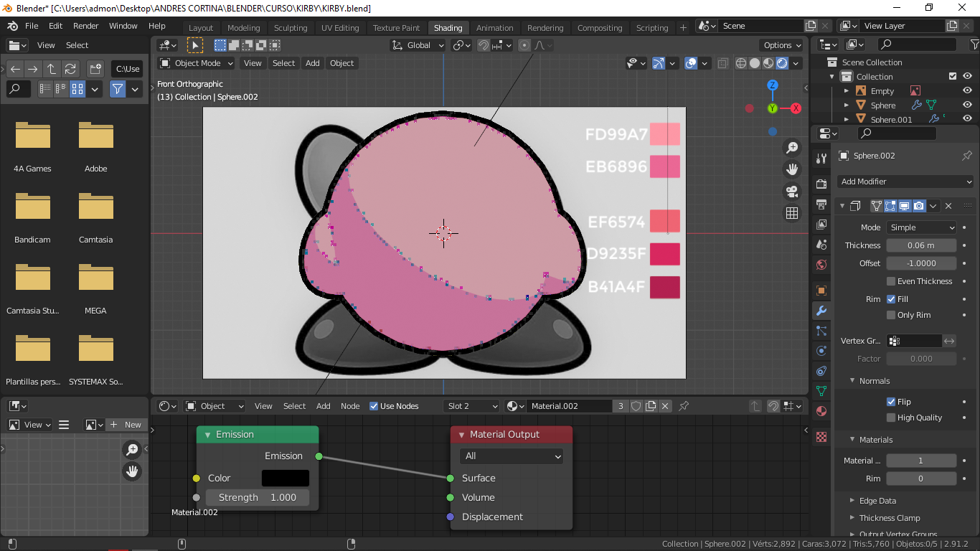Open the Node menu in node editor
Screen dimensions: 980x551
(x=350, y=406)
